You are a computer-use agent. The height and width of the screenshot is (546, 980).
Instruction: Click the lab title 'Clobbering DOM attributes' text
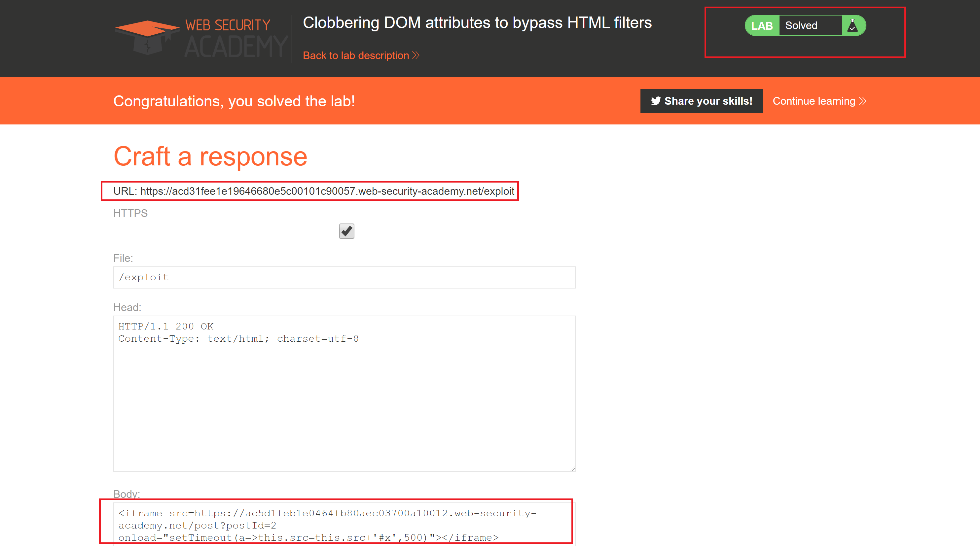(477, 23)
